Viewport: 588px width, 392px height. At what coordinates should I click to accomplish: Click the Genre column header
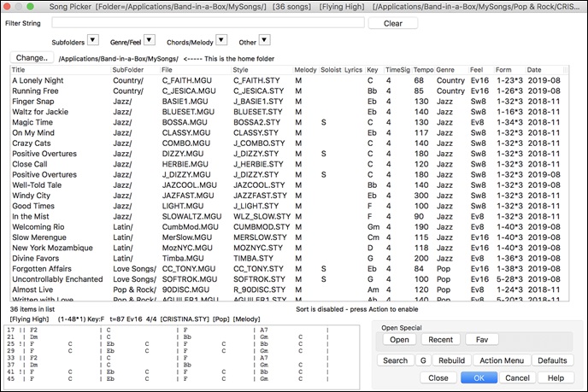click(451, 70)
